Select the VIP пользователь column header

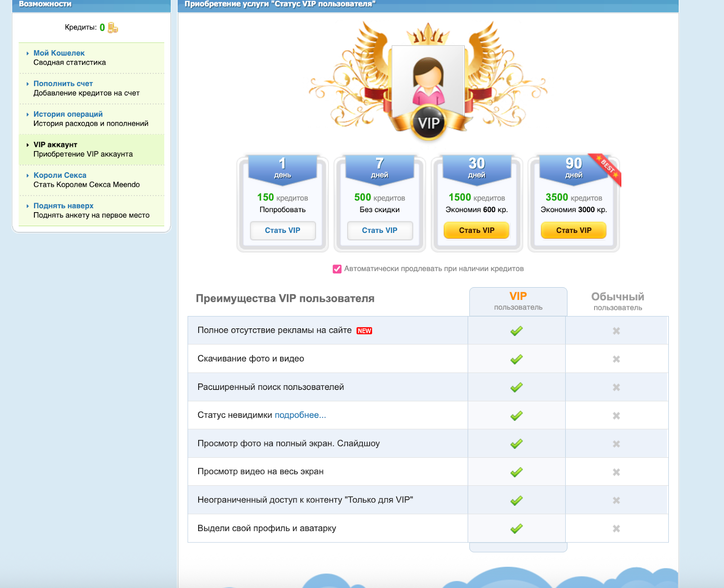tap(518, 301)
